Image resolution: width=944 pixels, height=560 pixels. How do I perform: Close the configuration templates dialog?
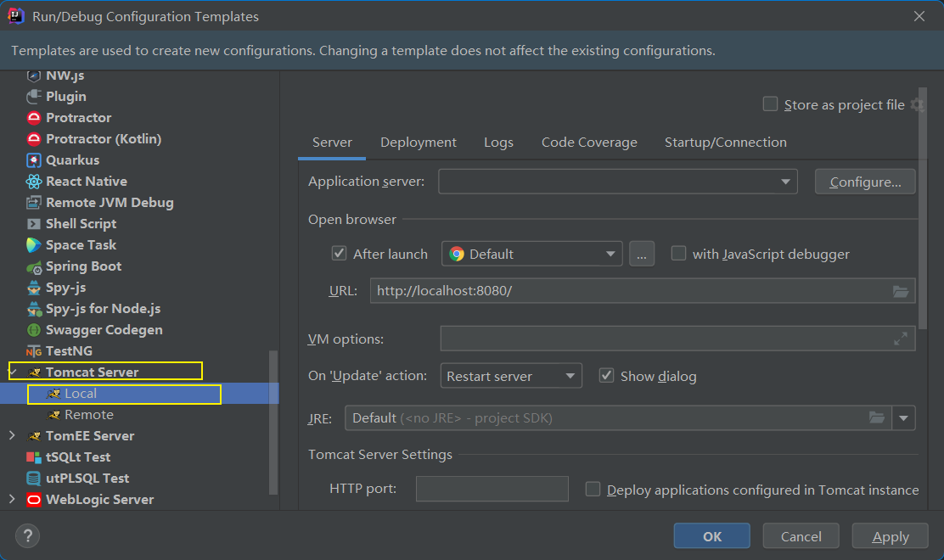click(919, 16)
